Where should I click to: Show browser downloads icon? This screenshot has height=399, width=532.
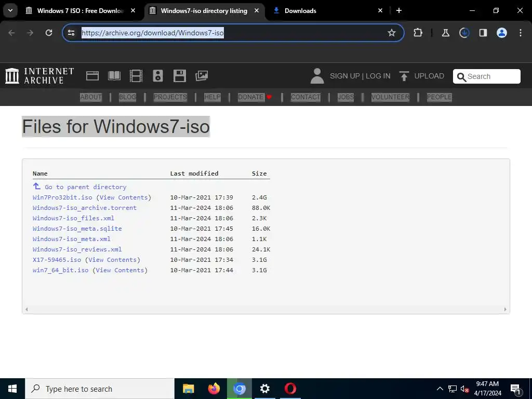click(464, 33)
